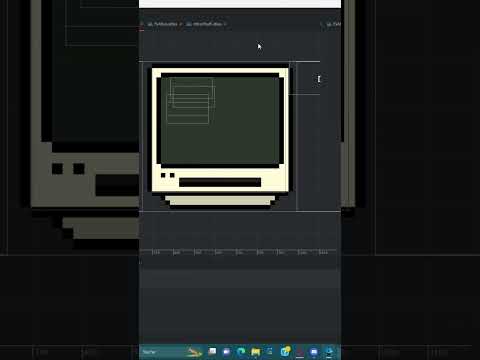Close the second document tab
The width and height of the screenshot is (480, 360).
225,24
